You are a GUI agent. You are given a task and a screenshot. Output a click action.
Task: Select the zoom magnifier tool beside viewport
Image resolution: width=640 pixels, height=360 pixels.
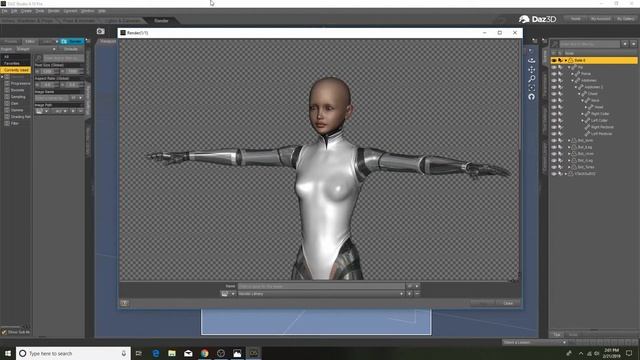pyautogui.click(x=531, y=79)
